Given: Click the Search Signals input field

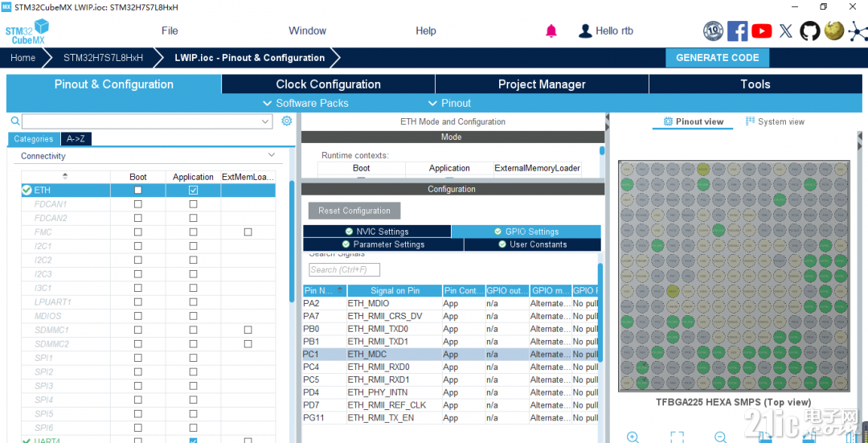Looking at the screenshot, I should (x=344, y=269).
